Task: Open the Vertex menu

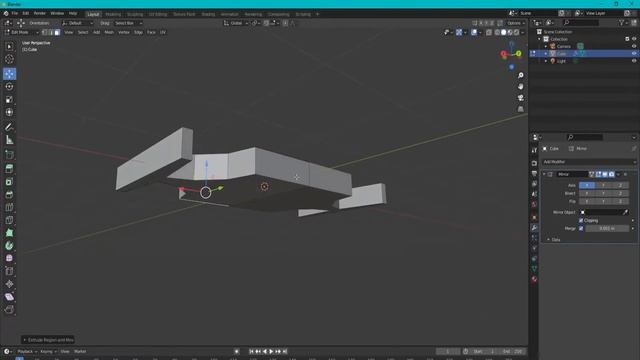Action: pyautogui.click(x=124, y=32)
